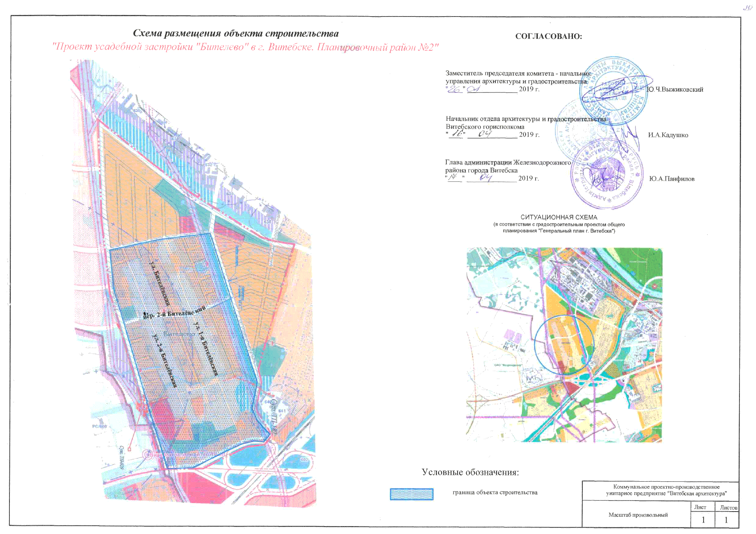
Task: Click the "СИТУАЦИОННАЯ СХЕМА" heading
Action: (x=559, y=217)
